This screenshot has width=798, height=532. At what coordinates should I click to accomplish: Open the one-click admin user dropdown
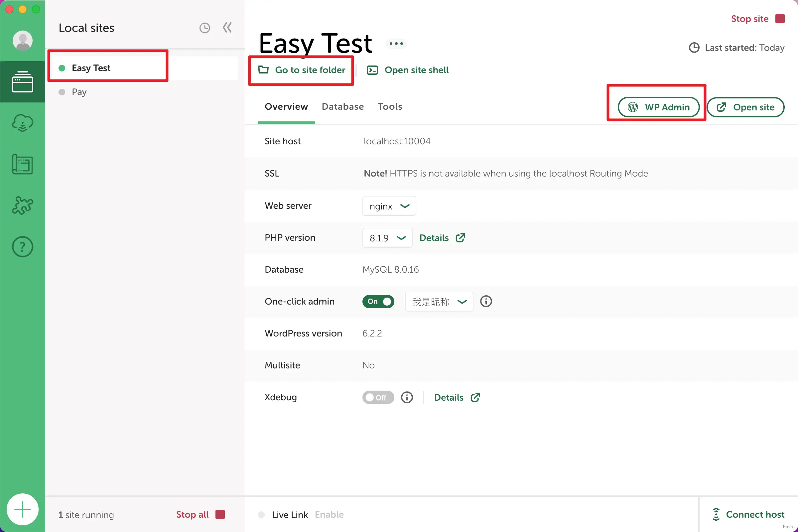coord(439,302)
